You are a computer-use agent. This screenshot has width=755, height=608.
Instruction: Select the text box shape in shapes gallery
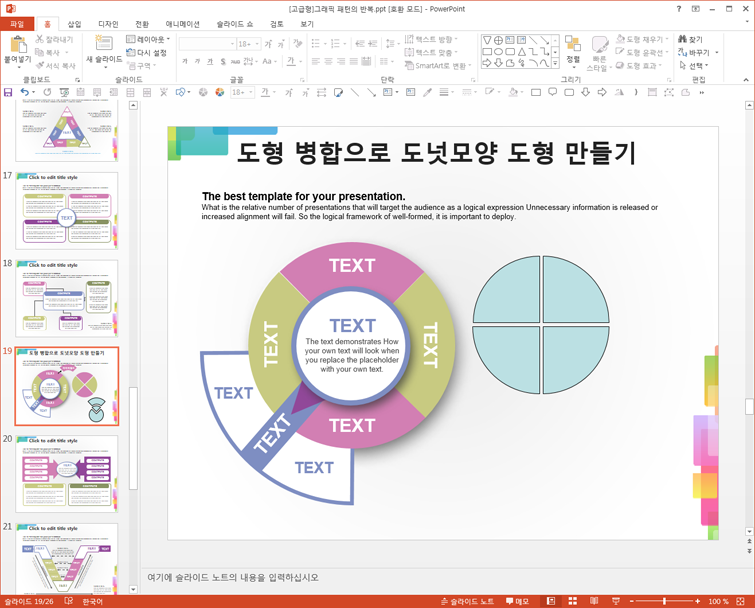[x=510, y=40]
